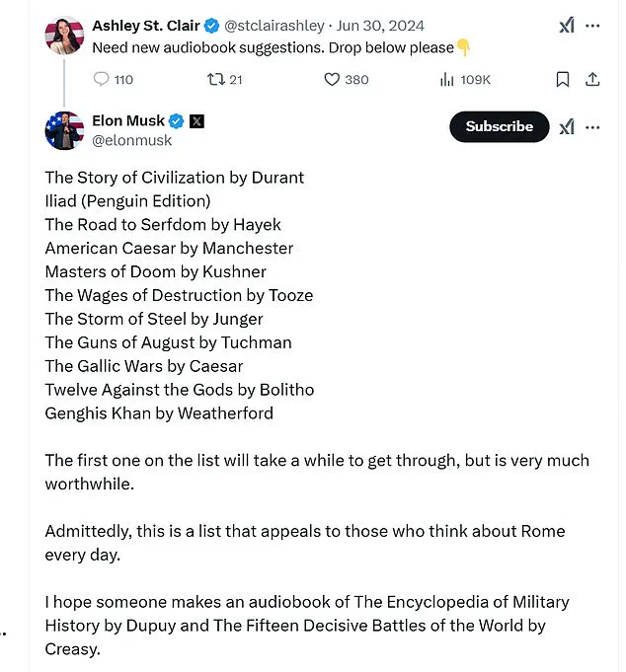Viewport: 626px width, 672px height.
Task: Click the Elon Musk display name
Action: tap(128, 120)
